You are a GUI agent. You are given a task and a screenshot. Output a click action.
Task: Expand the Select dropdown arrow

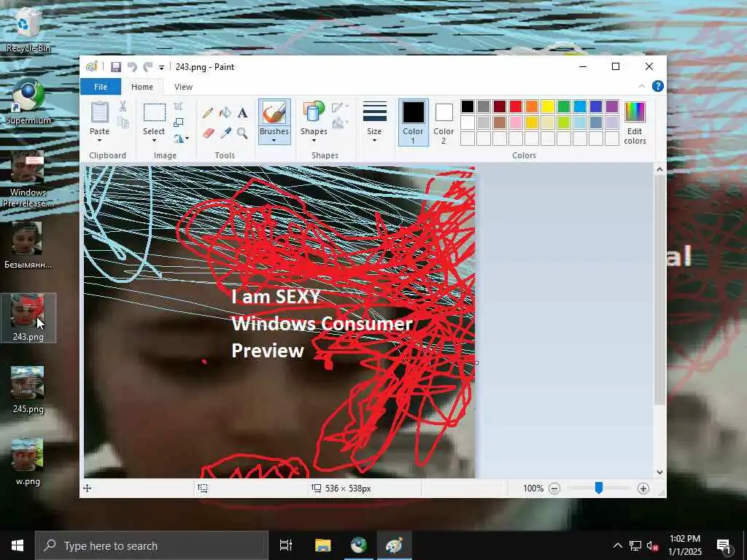coord(155,141)
